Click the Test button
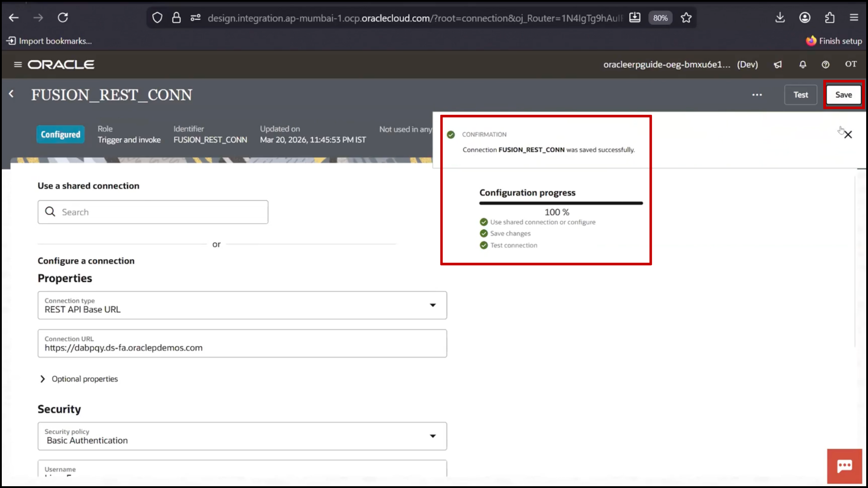Viewport: 868px width, 488px height. [801, 95]
